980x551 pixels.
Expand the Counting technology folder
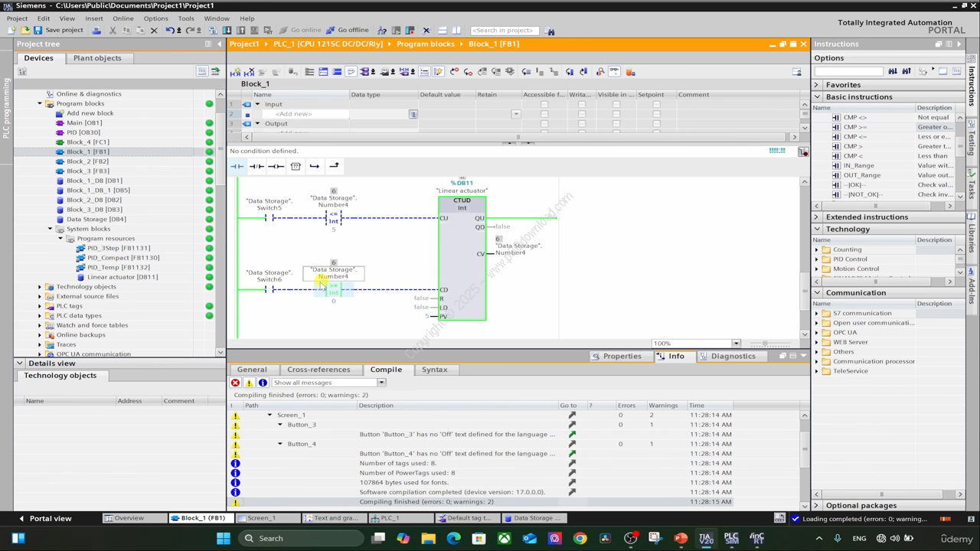[x=816, y=249]
